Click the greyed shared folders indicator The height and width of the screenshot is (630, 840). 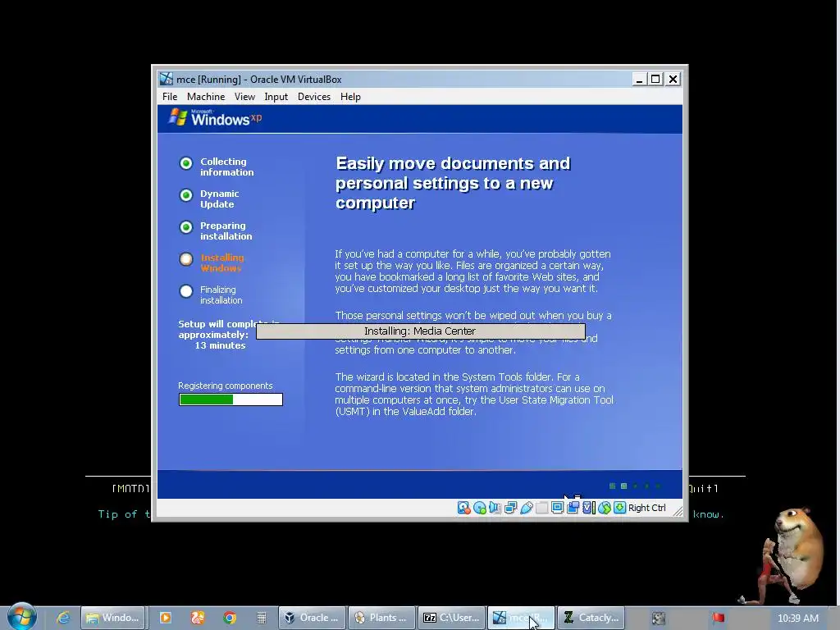coord(541,508)
